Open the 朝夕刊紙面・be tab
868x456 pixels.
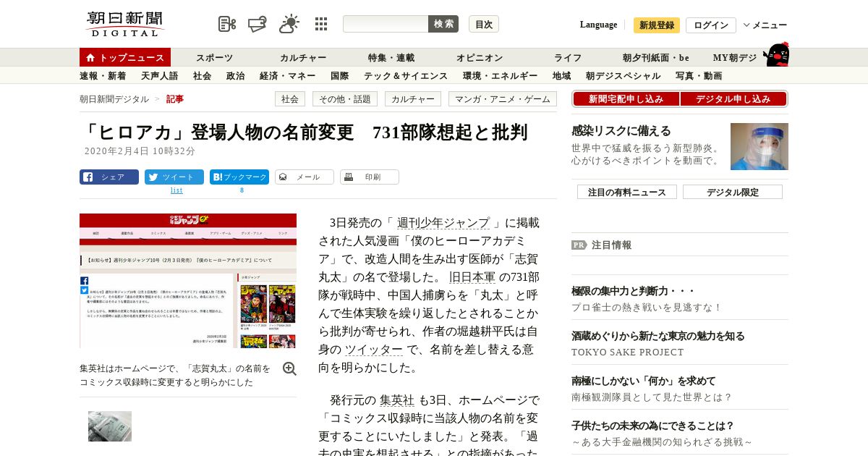(x=656, y=57)
